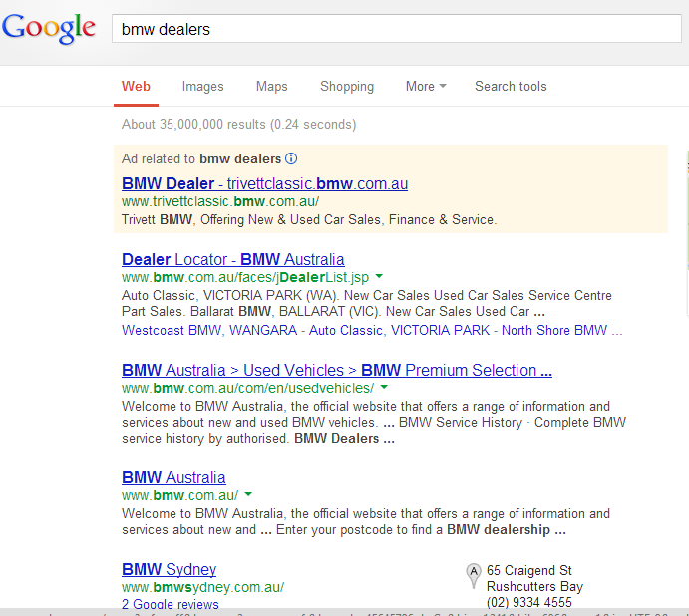Click the 65 Craigend St address
The width and height of the screenshot is (689, 616).
coord(529,571)
